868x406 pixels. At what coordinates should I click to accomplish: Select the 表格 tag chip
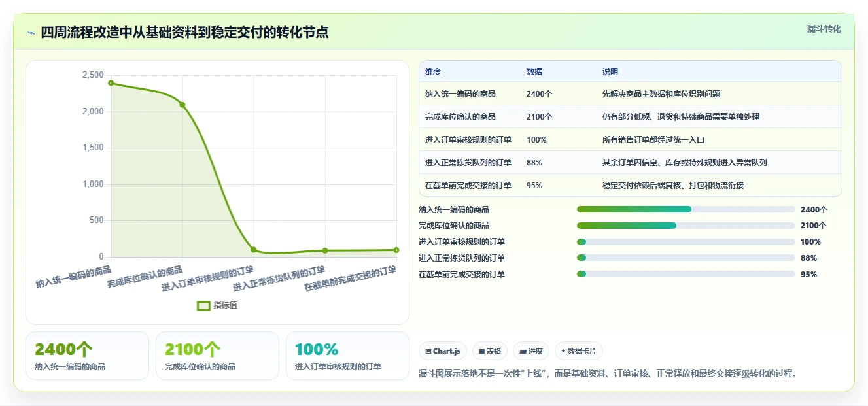(x=489, y=351)
